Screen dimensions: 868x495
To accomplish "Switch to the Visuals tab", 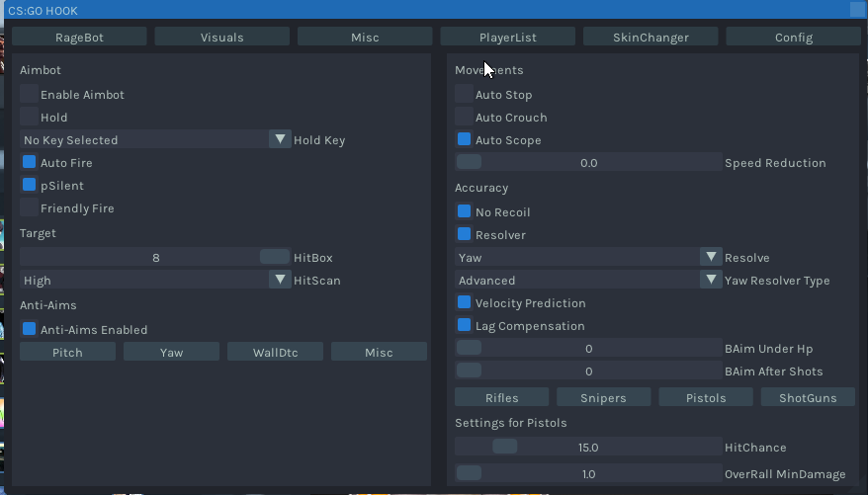I will (x=222, y=37).
